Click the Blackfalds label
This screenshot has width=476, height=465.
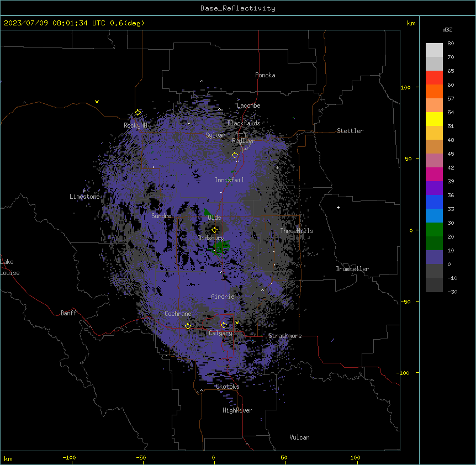tap(244, 123)
